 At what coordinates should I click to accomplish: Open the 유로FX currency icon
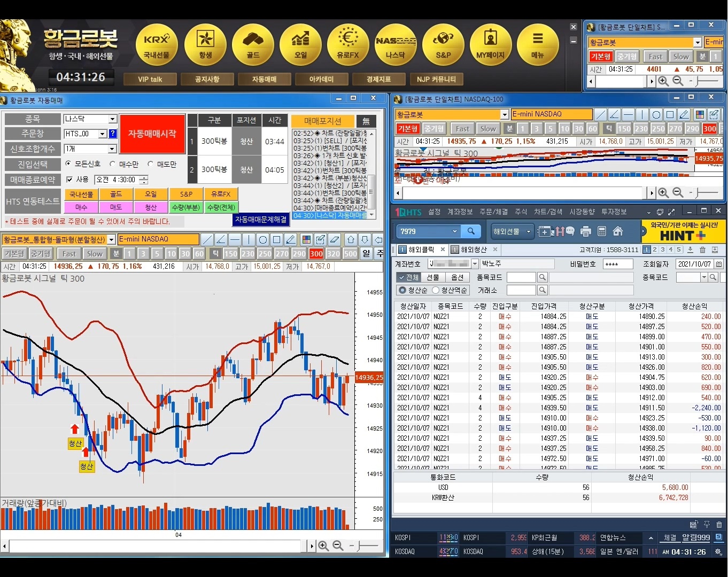348,45
